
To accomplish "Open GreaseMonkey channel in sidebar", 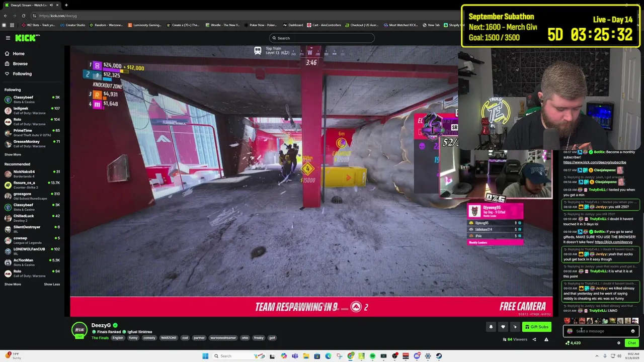I will tap(32, 143).
